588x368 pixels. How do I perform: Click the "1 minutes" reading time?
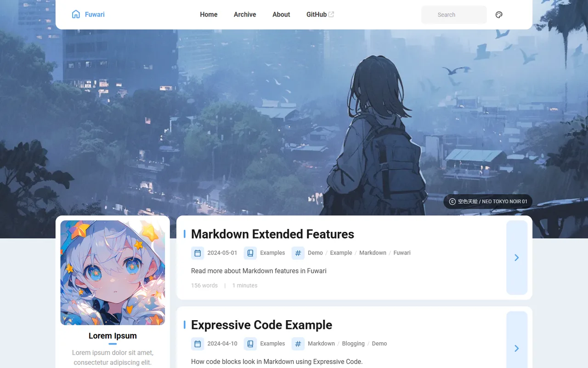coord(245,286)
